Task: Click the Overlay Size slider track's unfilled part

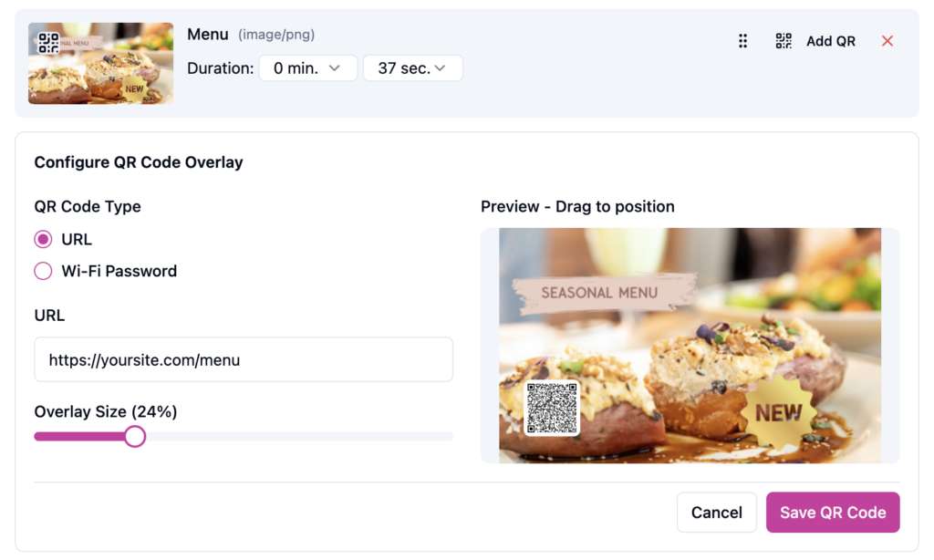Action: (301, 437)
